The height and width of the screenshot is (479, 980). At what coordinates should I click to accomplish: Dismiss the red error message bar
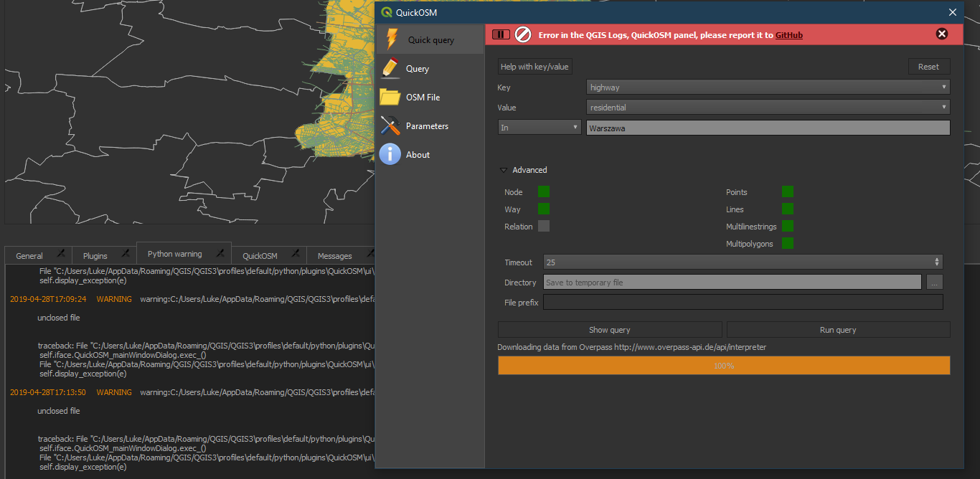942,34
